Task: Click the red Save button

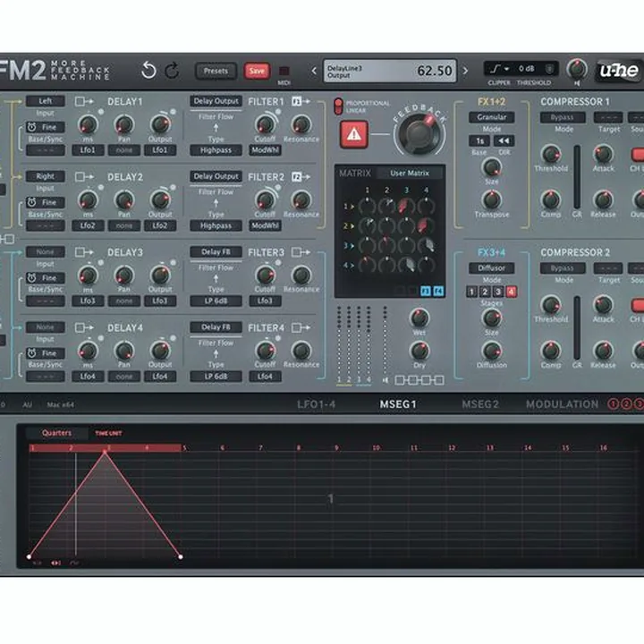Action: click(x=257, y=71)
